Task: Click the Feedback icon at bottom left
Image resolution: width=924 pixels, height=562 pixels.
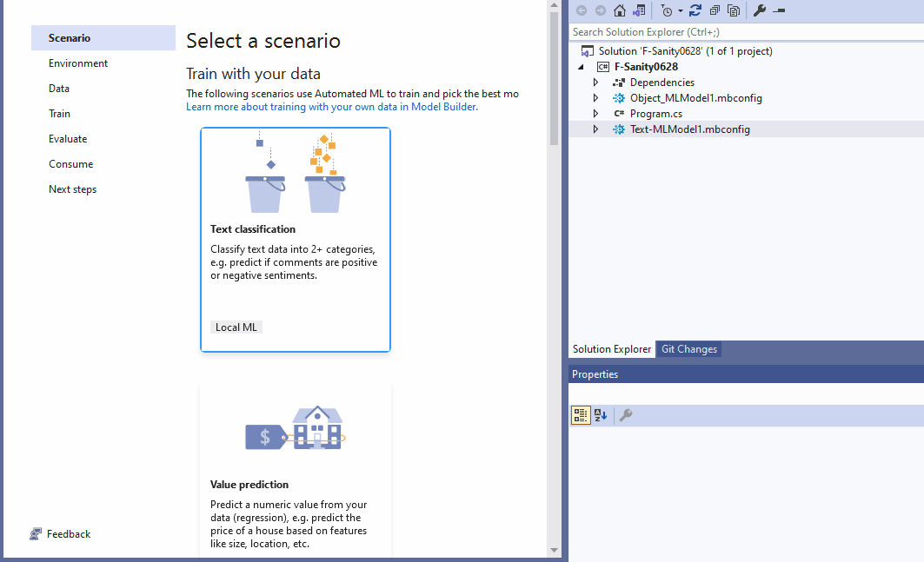Action: coord(36,533)
